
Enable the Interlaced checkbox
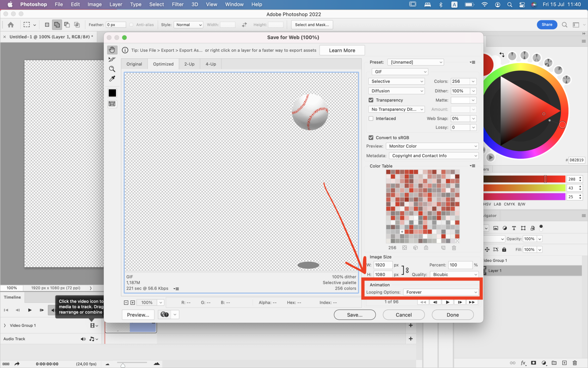[x=371, y=118]
